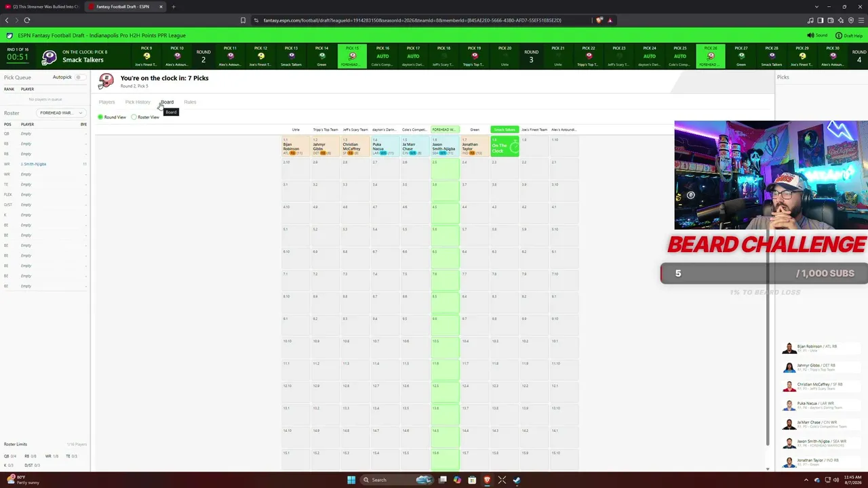Click the Pick 28 helmet icon
Viewport: 868px width, 488px height.
pyautogui.click(x=771, y=56)
